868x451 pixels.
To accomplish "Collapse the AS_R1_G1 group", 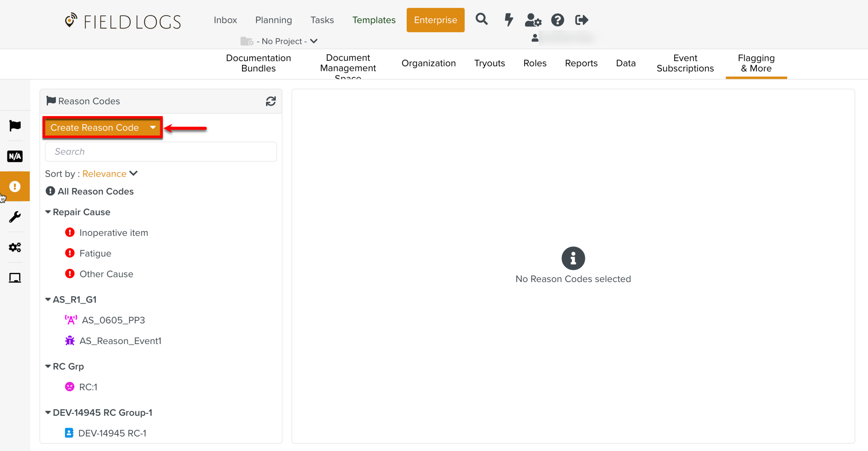I will point(48,300).
